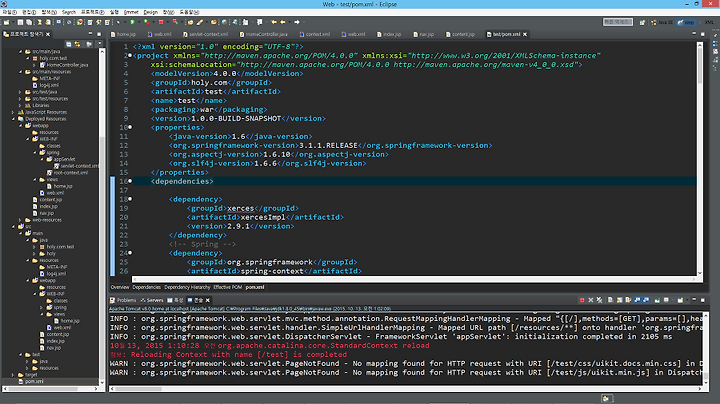Switch to the Effective POM tab
Screen dimensions: 720x404
click(x=227, y=287)
